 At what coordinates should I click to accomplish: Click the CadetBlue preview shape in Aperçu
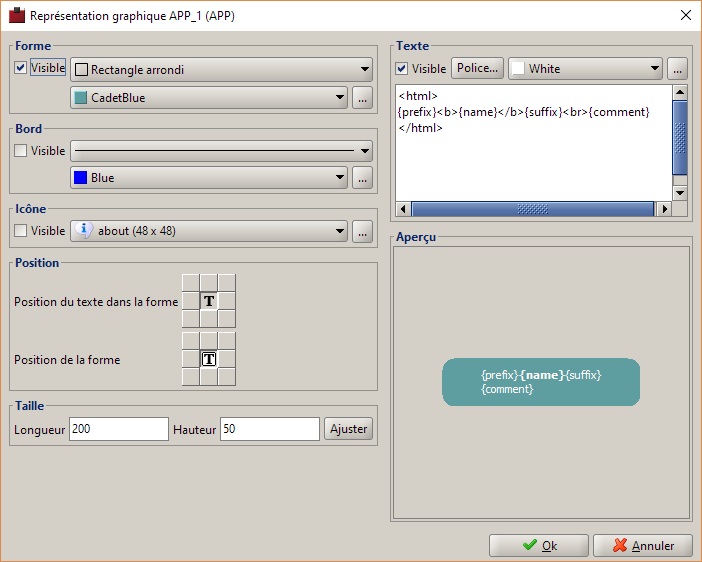tap(541, 382)
